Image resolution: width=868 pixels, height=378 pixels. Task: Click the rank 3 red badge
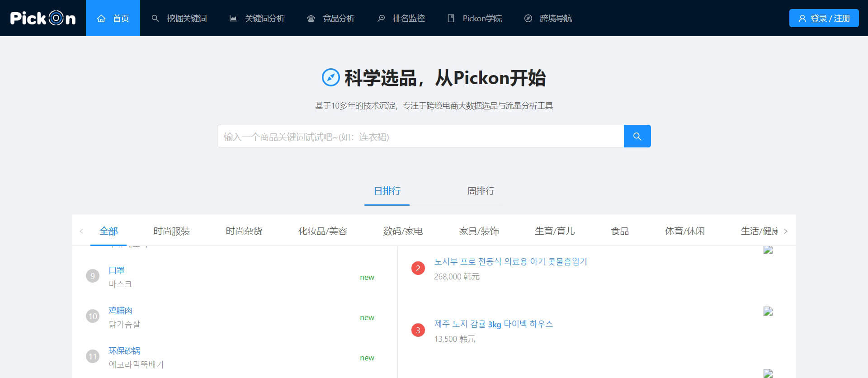pyautogui.click(x=418, y=330)
